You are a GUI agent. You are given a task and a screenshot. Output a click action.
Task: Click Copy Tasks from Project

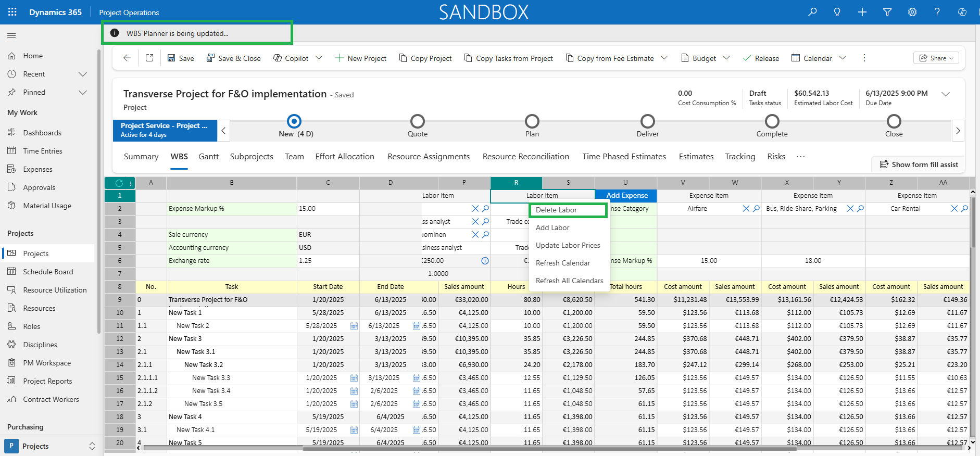508,58
